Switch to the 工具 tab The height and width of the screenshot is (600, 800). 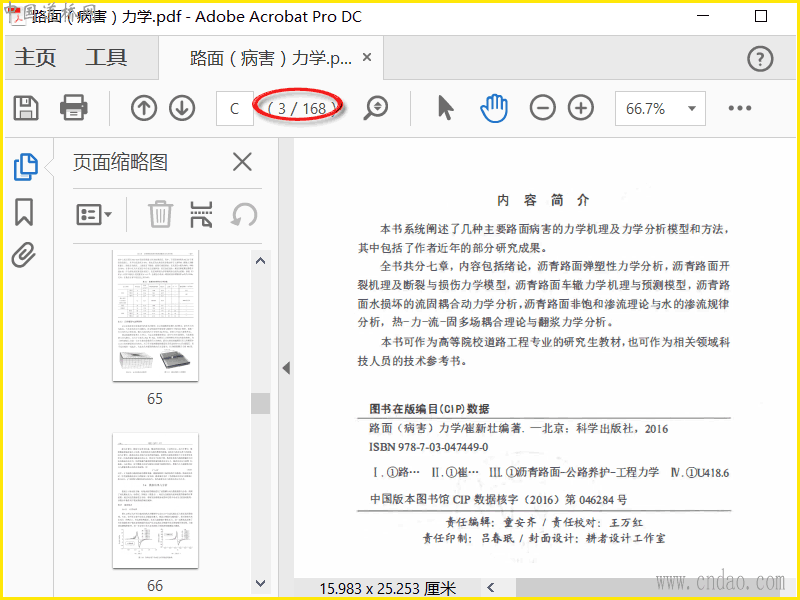106,57
